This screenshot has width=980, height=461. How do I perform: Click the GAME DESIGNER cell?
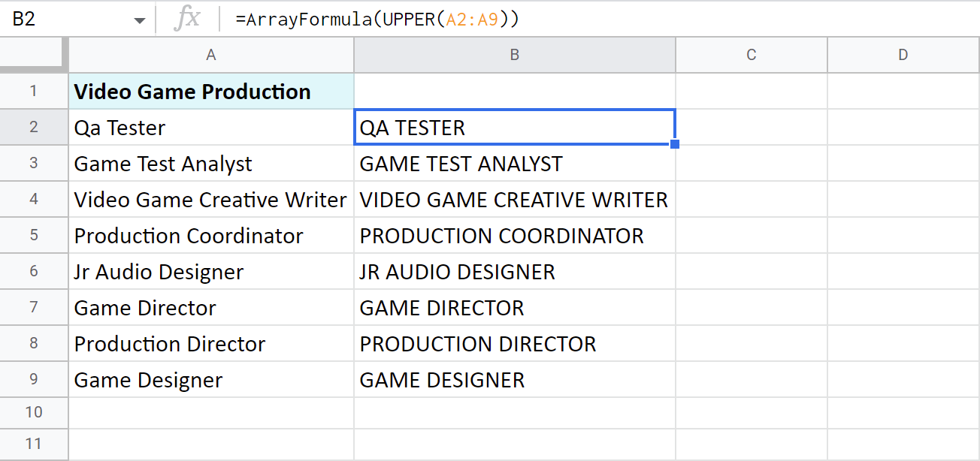click(515, 380)
